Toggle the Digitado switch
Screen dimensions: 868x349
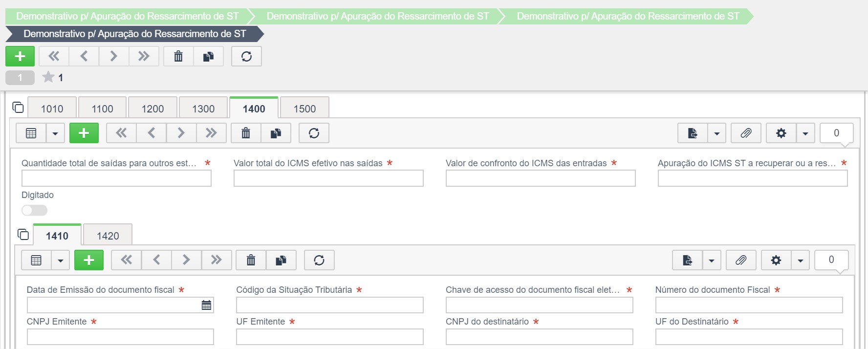tap(34, 210)
